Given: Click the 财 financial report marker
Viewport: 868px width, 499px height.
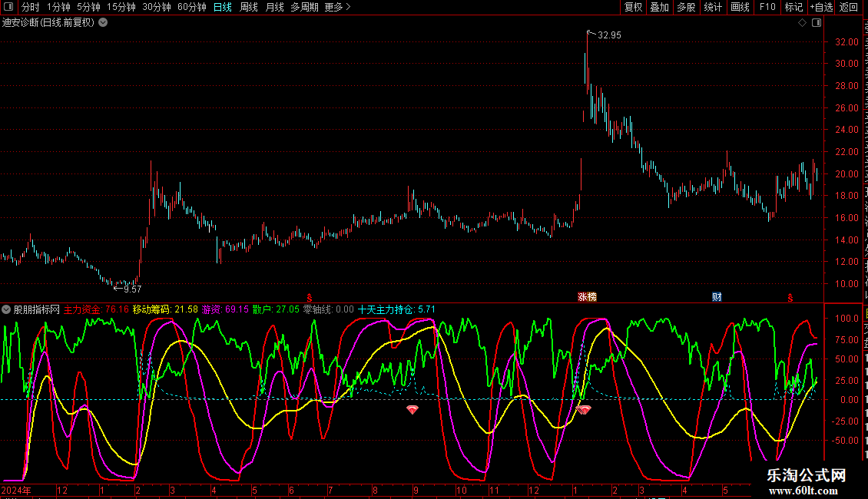Looking at the screenshot, I should pos(717,297).
